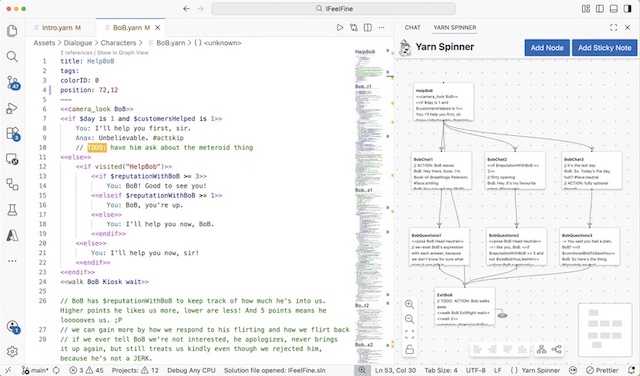Toggle the primary sidebar visibility
Screen dimensions: 640x376
tap(600, 9)
